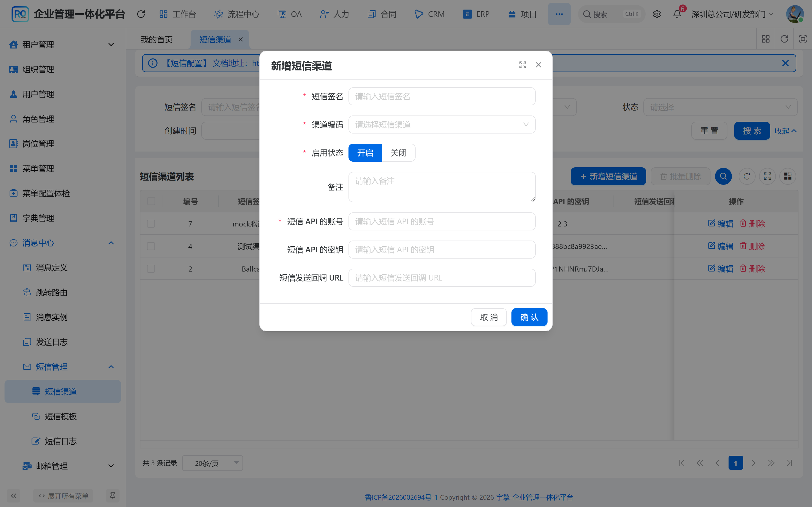Click the round blue search icon above table
Image resolution: width=812 pixels, height=507 pixels.
tap(723, 176)
